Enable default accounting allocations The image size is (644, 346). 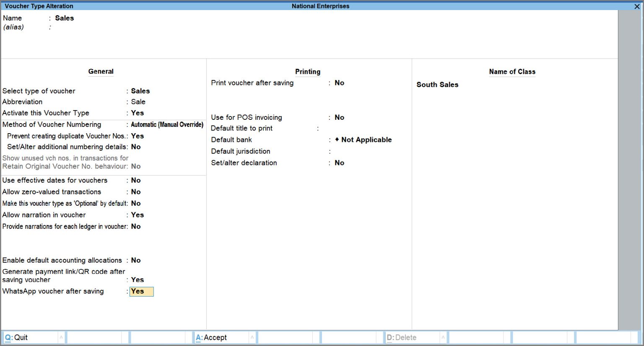pos(135,260)
